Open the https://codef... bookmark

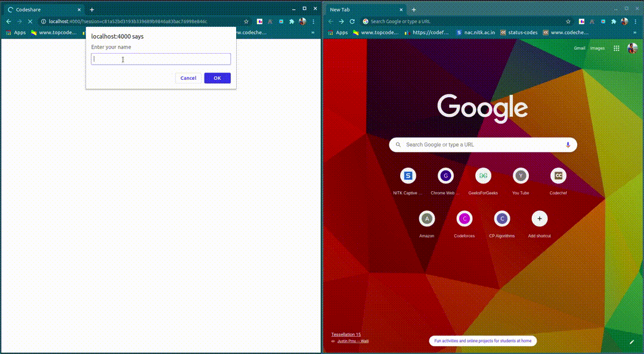(427, 32)
